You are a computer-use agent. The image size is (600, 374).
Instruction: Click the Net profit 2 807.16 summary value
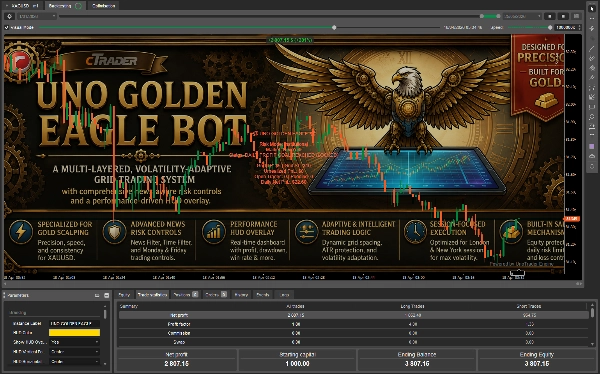(177, 364)
